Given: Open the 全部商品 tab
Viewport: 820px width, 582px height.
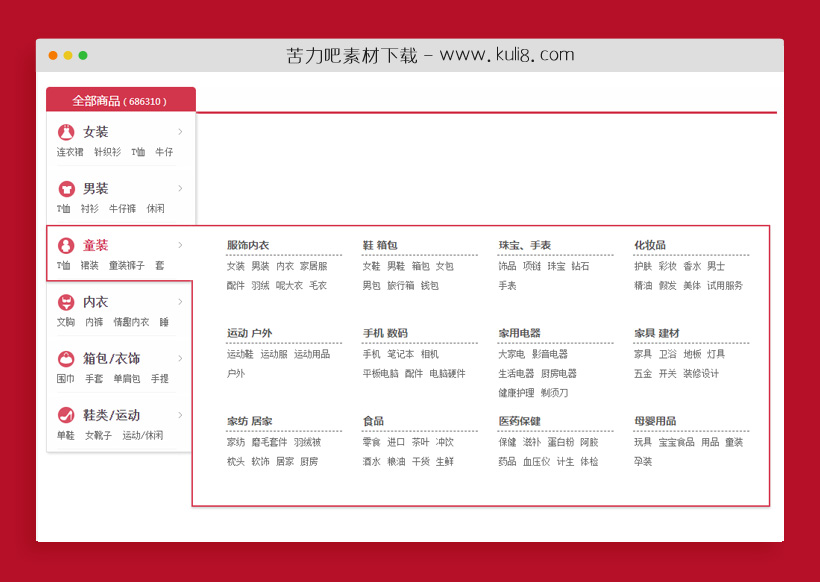Looking at the screenshot, I should pos(120,101).
